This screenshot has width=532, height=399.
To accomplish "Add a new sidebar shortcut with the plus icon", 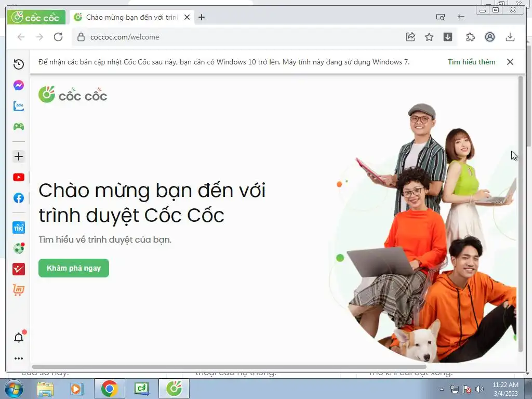I will coord(19,156).
